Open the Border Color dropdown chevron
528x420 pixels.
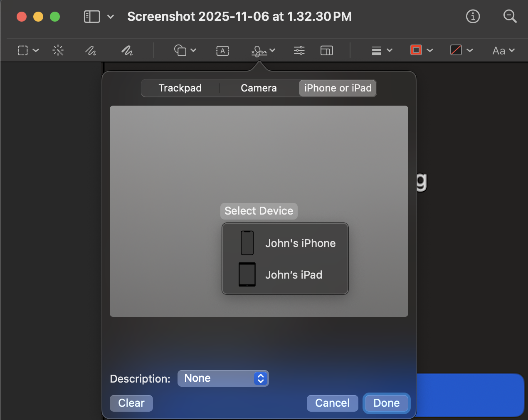pos(430,50)
